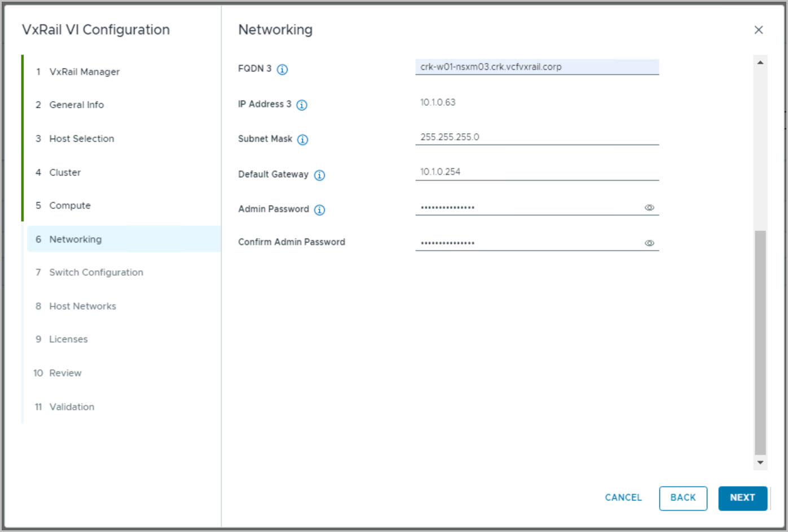Click the Admin Password info icon
Screen dimensions: 788x532
[x=319, y=210]
